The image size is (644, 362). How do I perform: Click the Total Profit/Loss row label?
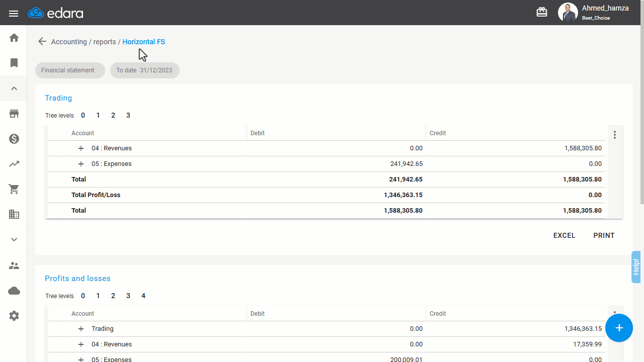pyautogui.click(x=96, y=195)
